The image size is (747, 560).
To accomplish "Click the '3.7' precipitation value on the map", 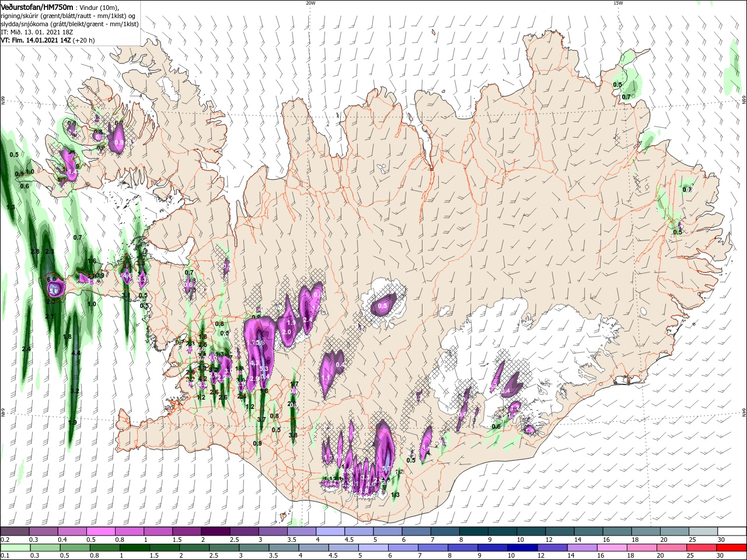I will (x=261, y=419).
